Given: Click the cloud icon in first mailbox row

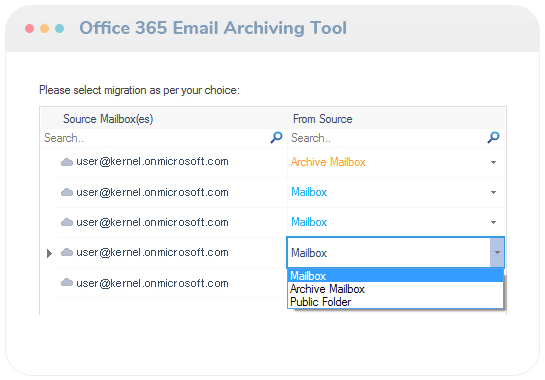Looking at the screenshot, I should (67, 162).
